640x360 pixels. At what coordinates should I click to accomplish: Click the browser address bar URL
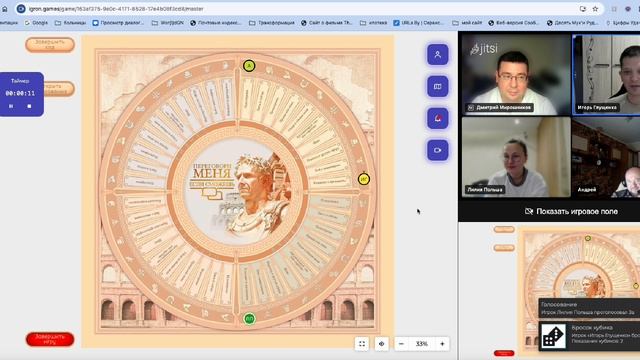(x=116, y=9)
